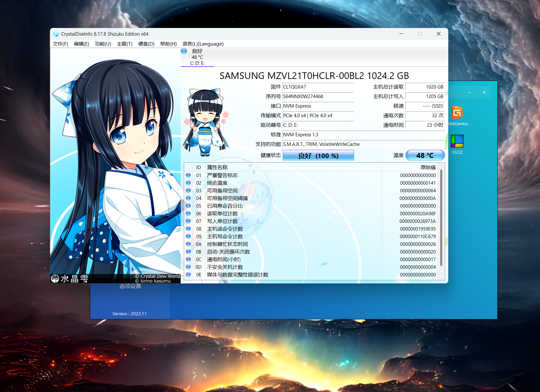This screenshot has height=392, width=540.
Task: Click raw value 0000000020A98F
Action: tap(418, 213)
